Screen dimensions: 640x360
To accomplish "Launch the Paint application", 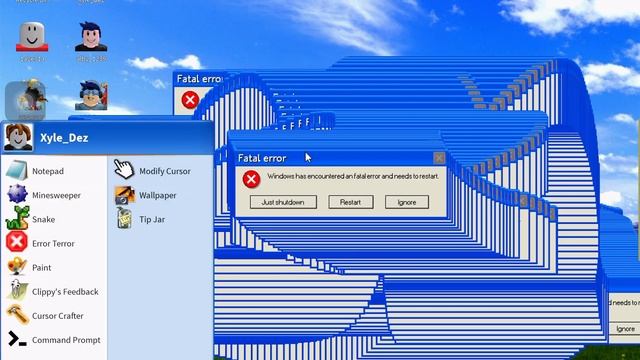I will (29, 267).
